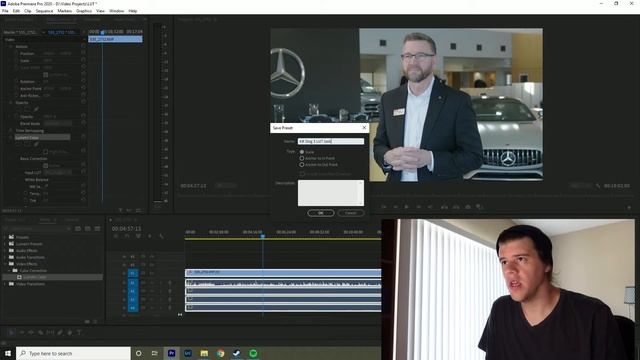Click the Lumetri Color pen mask icon
The height and width of the screenshot is (360, 640).
[x=36, y=144]
